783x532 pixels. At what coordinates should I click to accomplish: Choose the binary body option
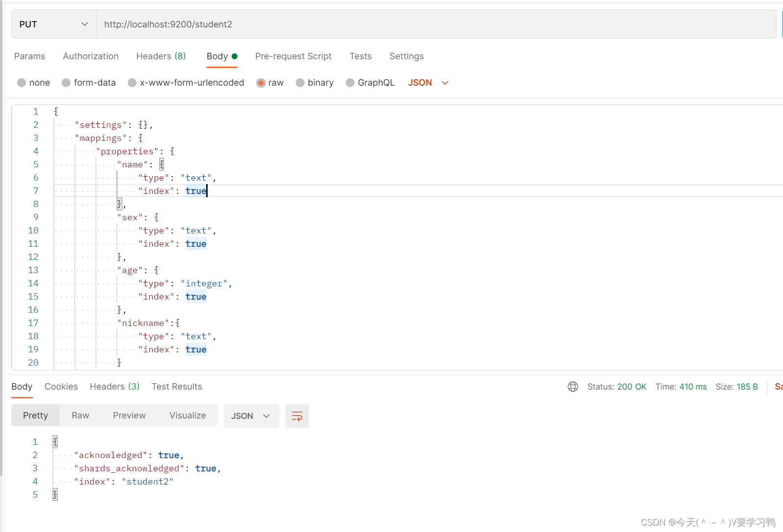click(x=300, y=83)
